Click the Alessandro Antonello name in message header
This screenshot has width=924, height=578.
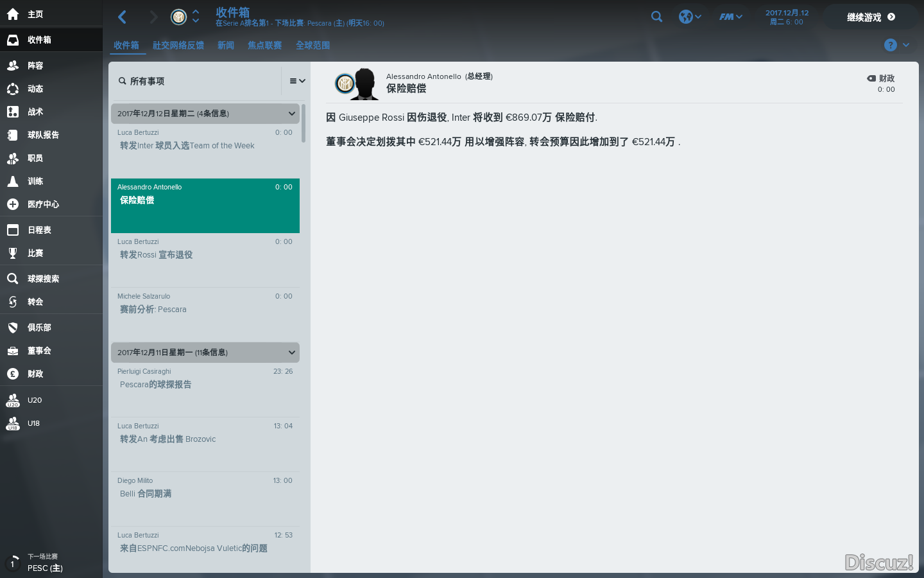pyautogui.click(x=424, y=76)
